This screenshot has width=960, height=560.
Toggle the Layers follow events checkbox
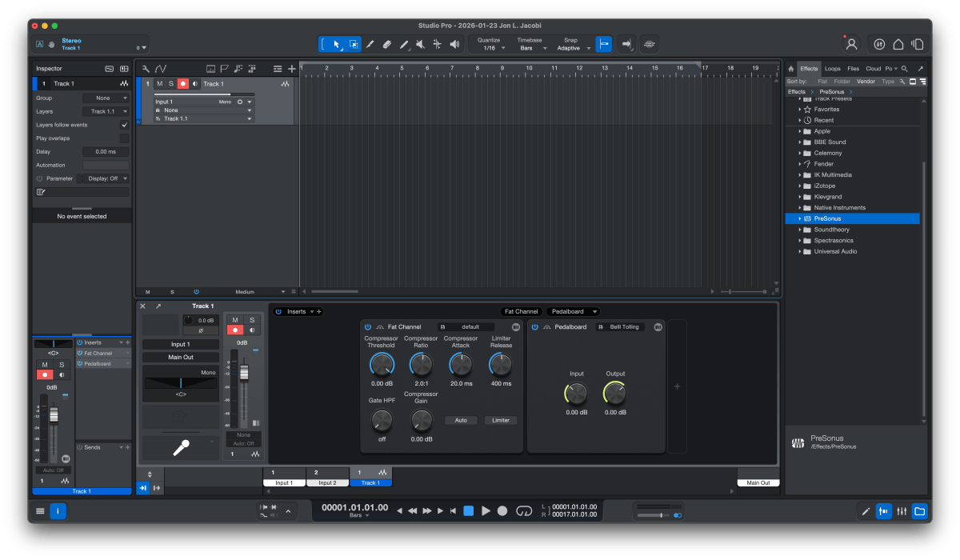pos(124,125)
